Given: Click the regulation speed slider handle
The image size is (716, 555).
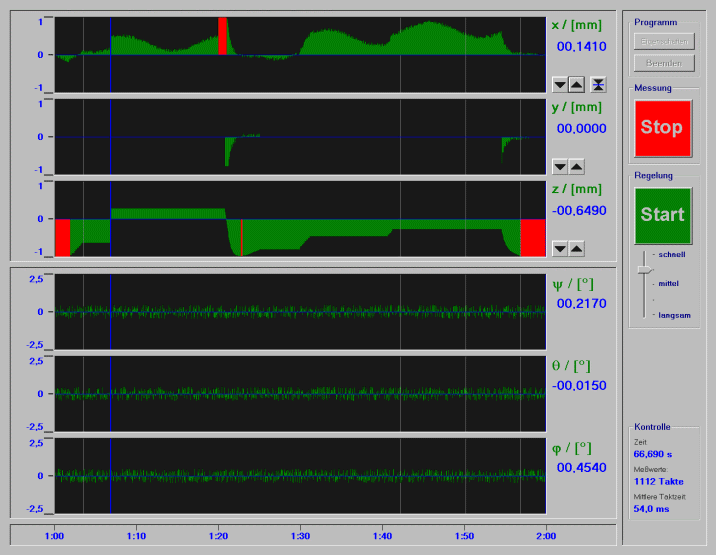Looking at the screenshot, I should point(645,270).
